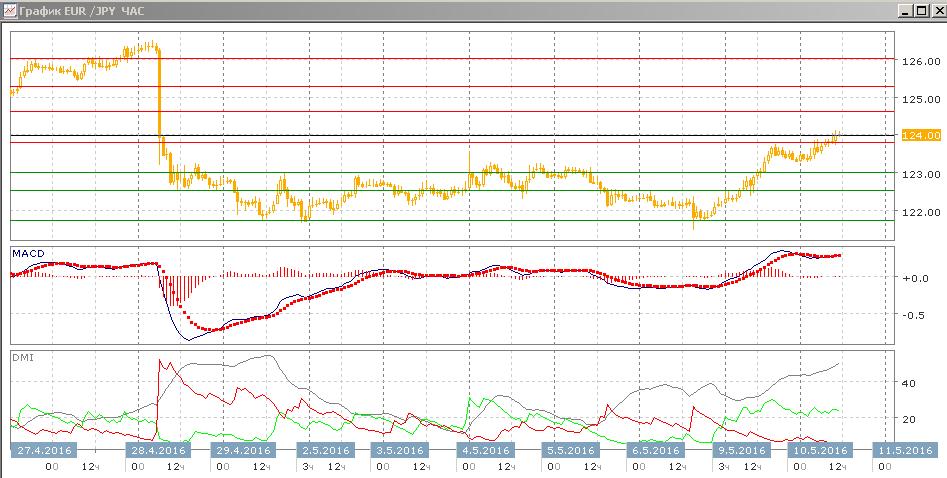Select the 10.5.2016 date marker

818,450
